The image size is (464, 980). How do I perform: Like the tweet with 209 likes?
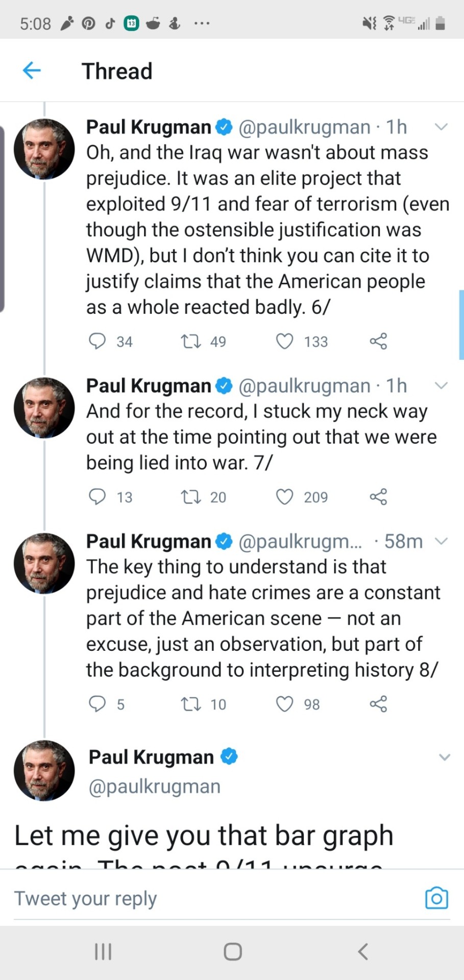284,497
